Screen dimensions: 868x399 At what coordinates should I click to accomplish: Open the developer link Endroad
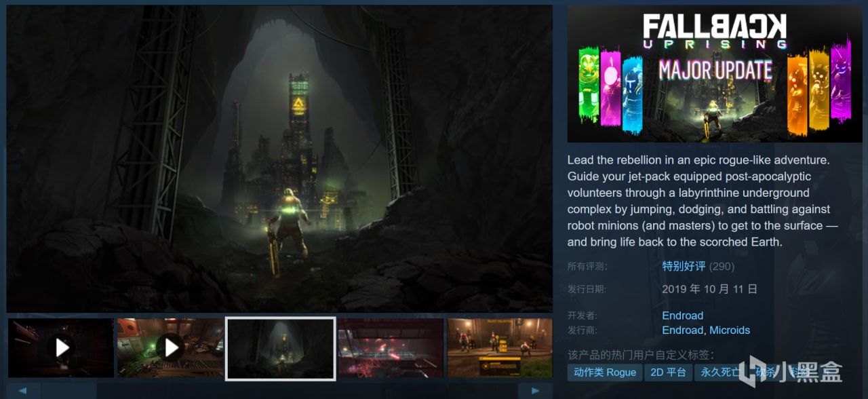[682, 315]
